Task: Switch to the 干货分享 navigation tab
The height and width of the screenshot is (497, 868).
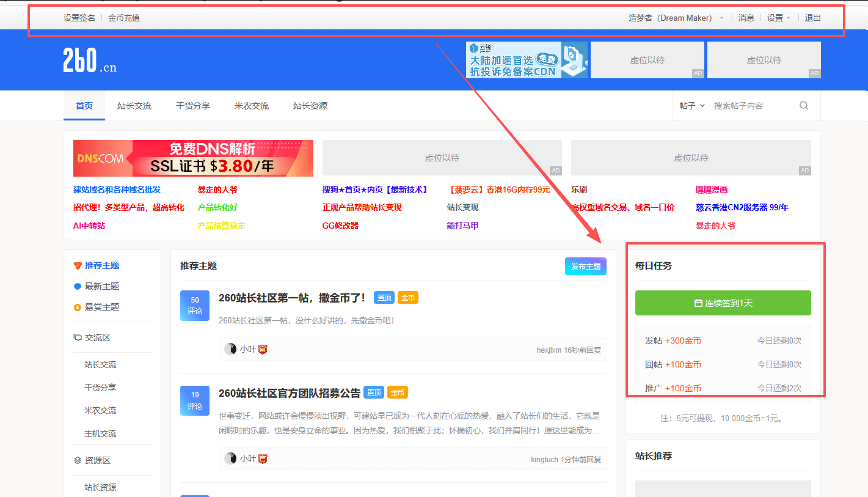Action: coord(193,106)
